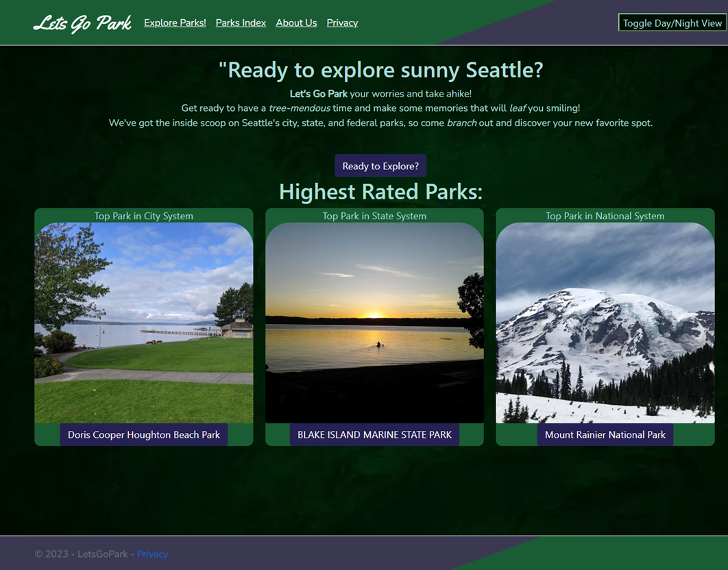Open Doris Cooper Houghton Beach Park button
728x570 pixels.
(144, 434)
